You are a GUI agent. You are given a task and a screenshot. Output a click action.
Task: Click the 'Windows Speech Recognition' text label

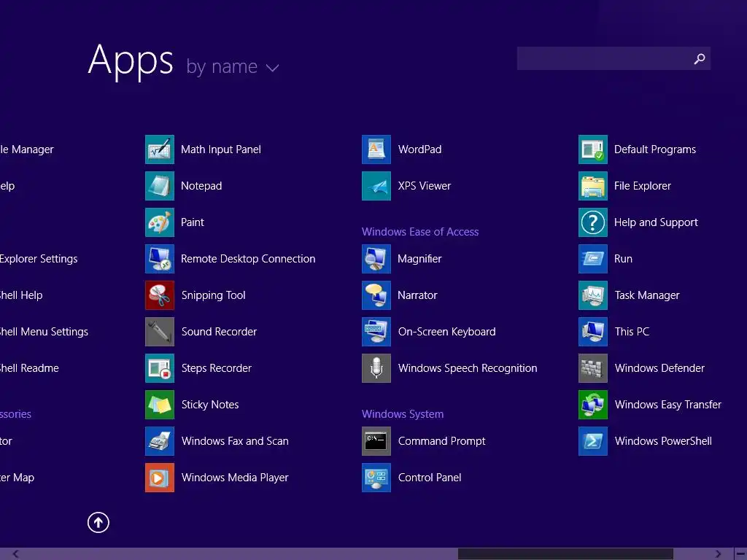pyautogui.click(x=468, y=368)
